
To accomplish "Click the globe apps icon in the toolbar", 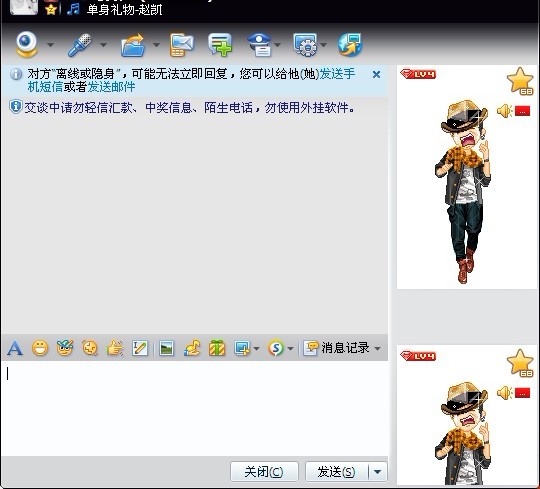I will click(350, 45).
